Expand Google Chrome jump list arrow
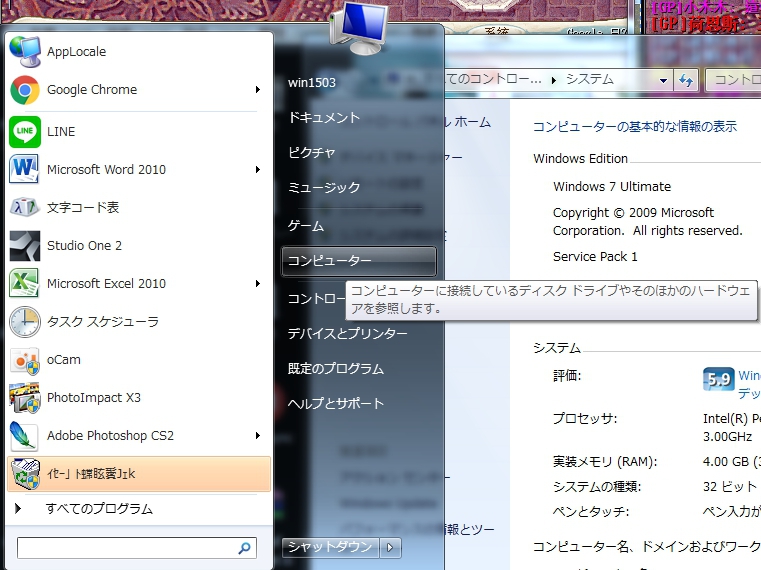The width and height of the screenshot is (761, 570). pos(258,90)
